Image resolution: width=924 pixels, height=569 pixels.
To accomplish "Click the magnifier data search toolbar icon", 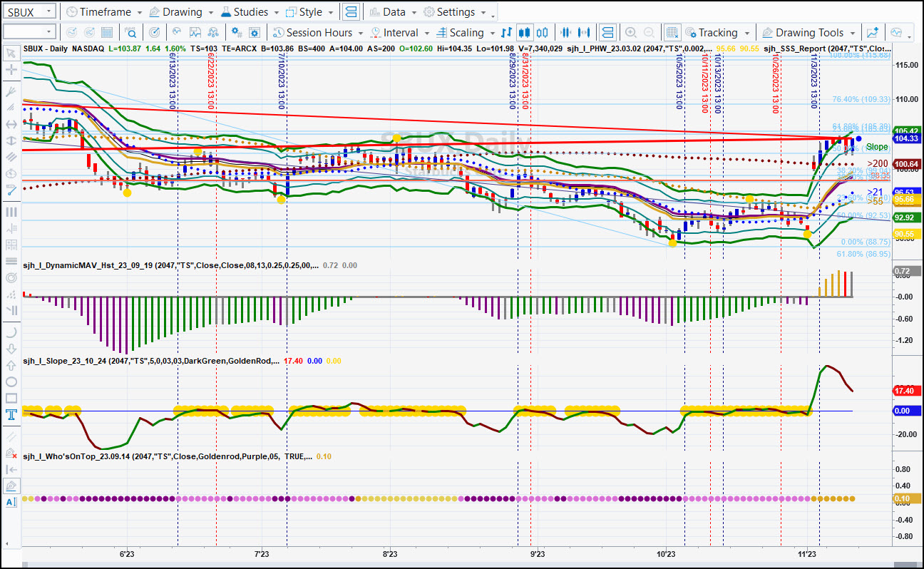I will (130, 33).
